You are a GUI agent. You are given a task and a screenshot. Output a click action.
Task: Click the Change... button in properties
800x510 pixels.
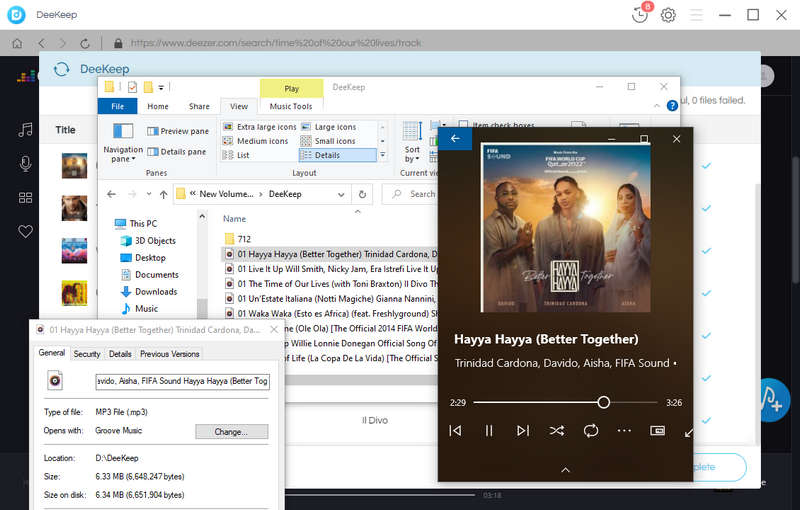tap(231, 431)
